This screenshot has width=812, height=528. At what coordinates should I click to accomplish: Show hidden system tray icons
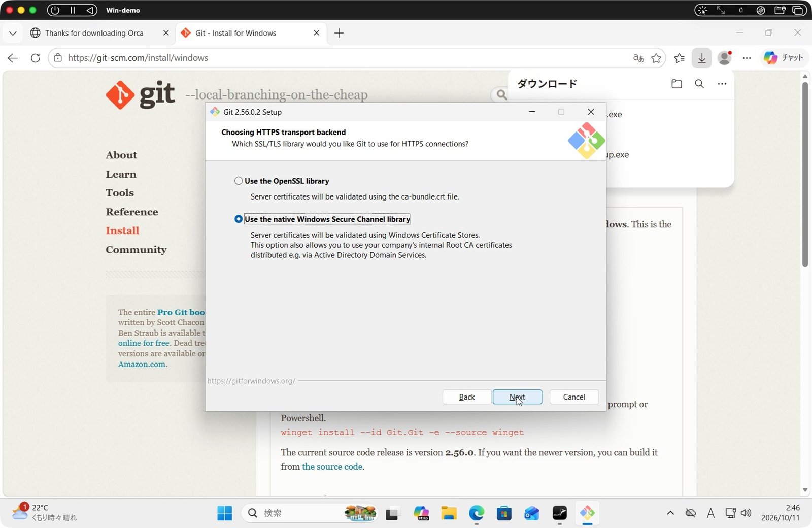coord(670,513)
